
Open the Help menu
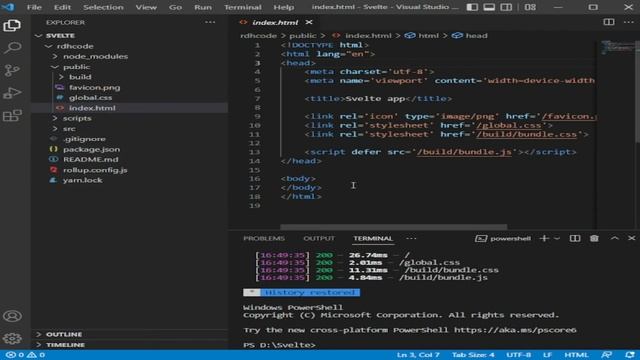coord(284,7)
